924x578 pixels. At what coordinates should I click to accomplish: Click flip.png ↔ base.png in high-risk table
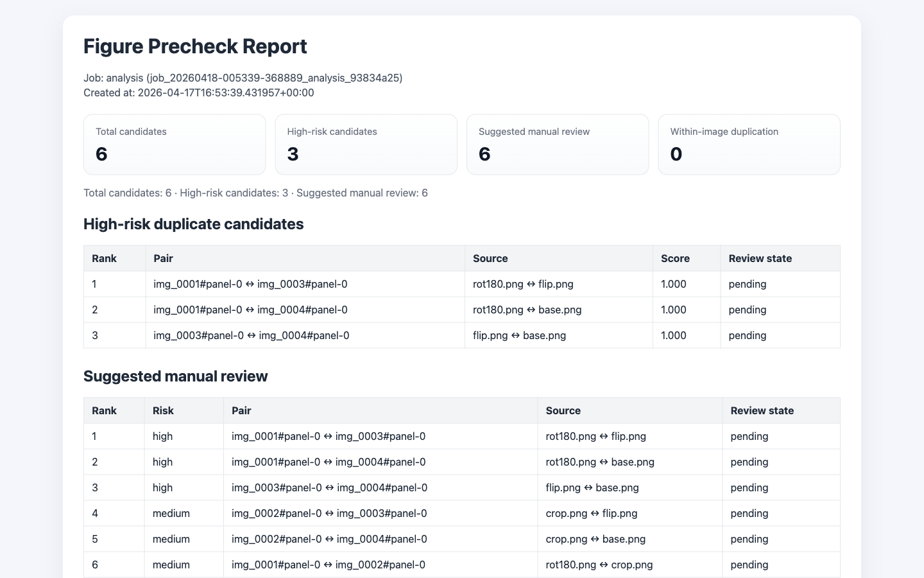click(519, 335)
